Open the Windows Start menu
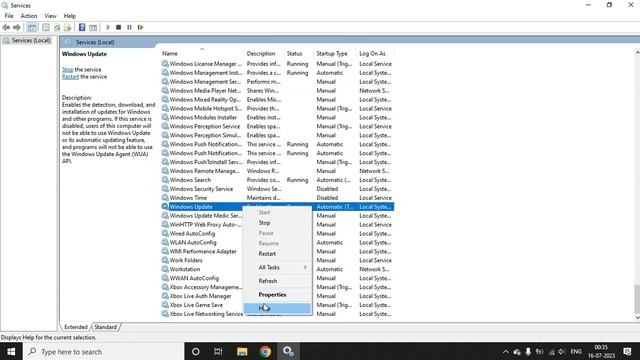The height and width of the screenshot is (360, 640). tap(11, 351)
